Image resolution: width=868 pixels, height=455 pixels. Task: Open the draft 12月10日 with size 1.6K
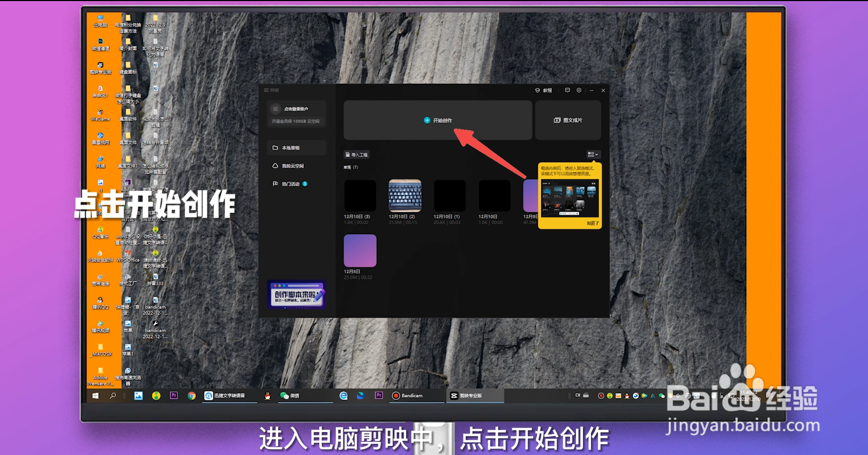pos(495,196)
